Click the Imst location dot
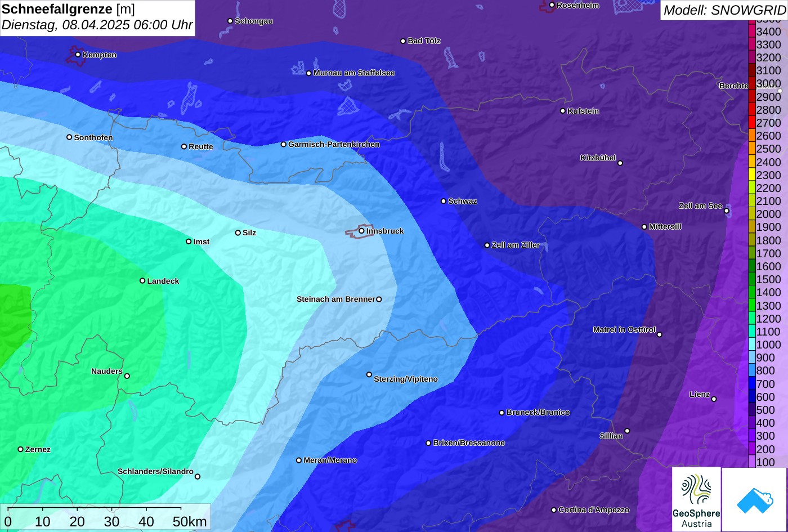The width and height of the screenshot is (788, 532). 189,242
